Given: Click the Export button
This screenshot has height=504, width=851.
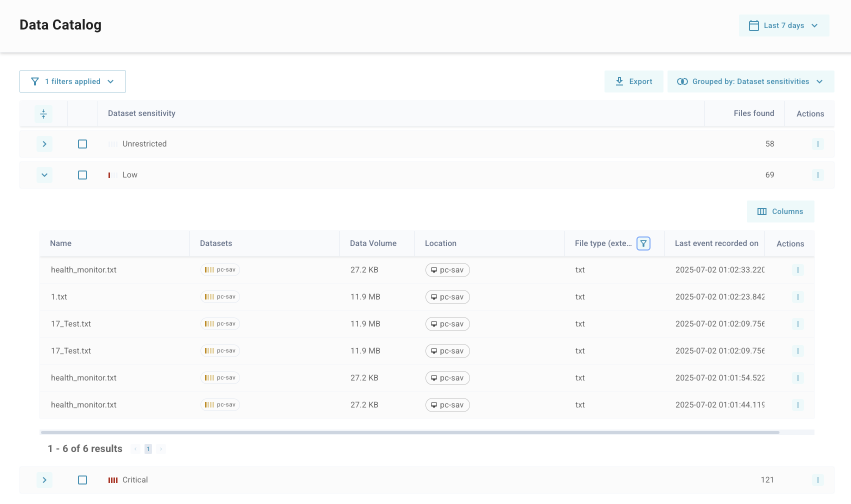Looking at the screenshot, I should point(633,81).
